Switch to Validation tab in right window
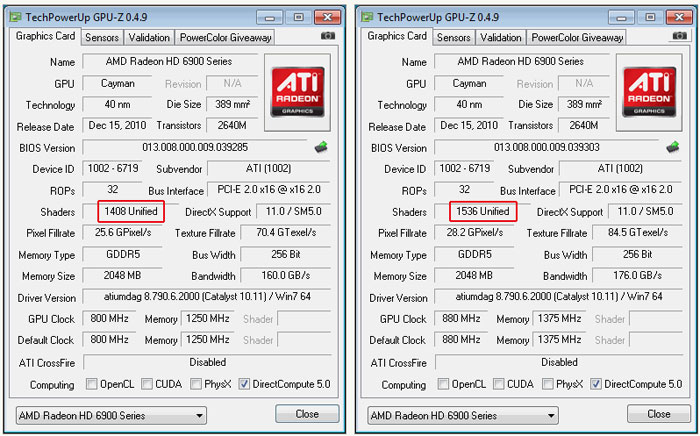The height and width of the screenshot is (436, 700). pyautogui.click(x=501, y=38)
